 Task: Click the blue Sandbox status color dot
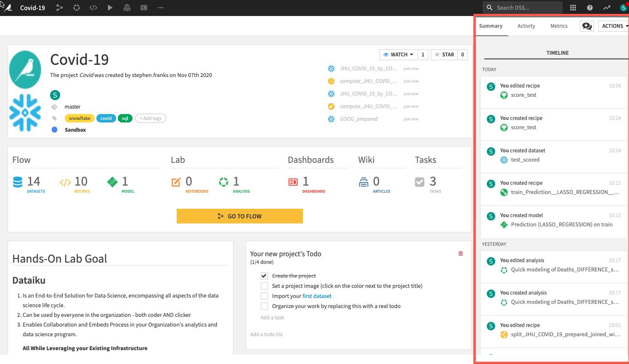pyautogui.click(x=54, y=130)
